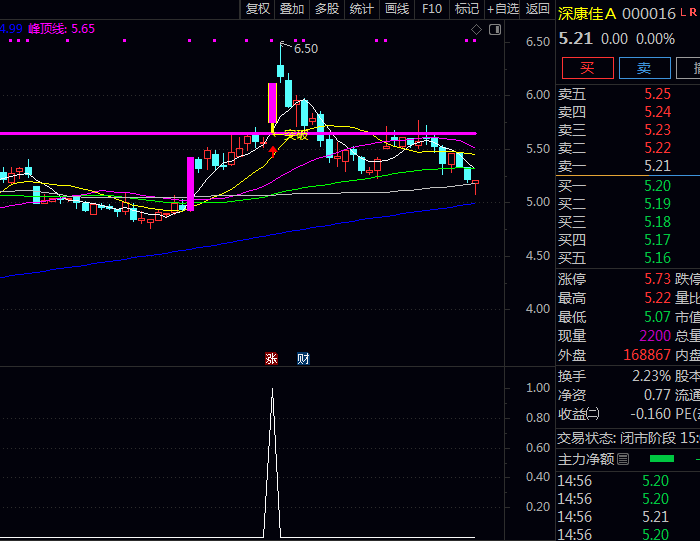Click 买一 price 5.20
Viewport: 700px width, 541px height.
657,186
